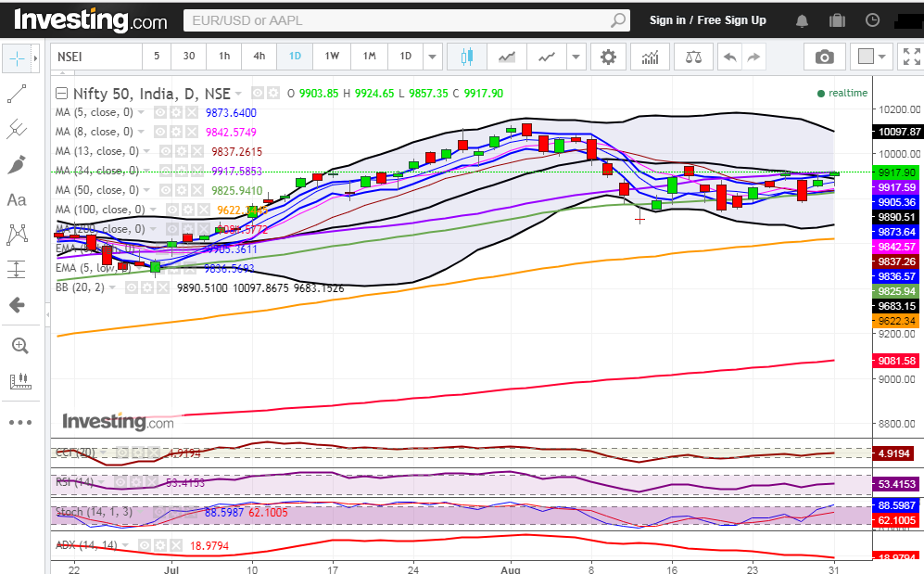
Task: Select the 30 minute interval
Action: coord(188,56)
